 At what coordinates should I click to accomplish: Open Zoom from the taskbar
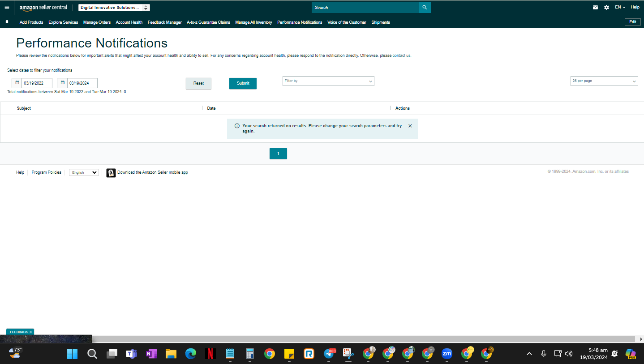point(447,354)
